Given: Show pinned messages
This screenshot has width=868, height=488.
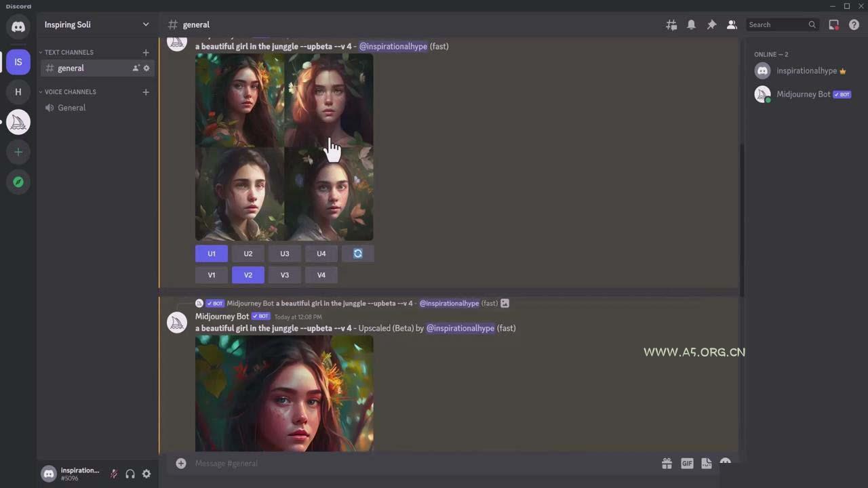Looking at the screenshot, I should coord(711,24).
